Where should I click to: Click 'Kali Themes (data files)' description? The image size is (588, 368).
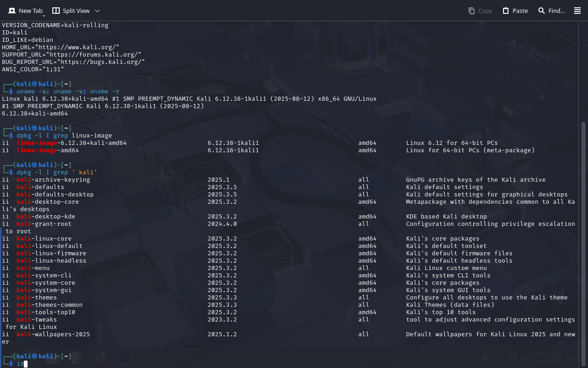point(450,305)
